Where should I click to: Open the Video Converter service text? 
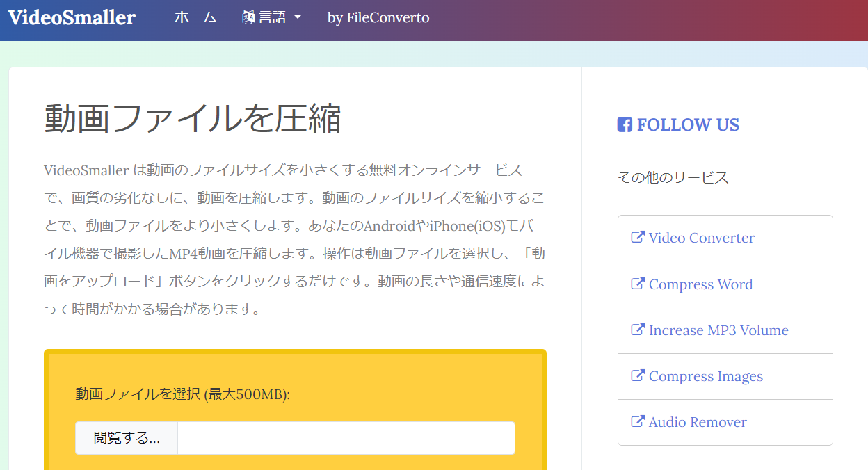(x=701, y=238)
